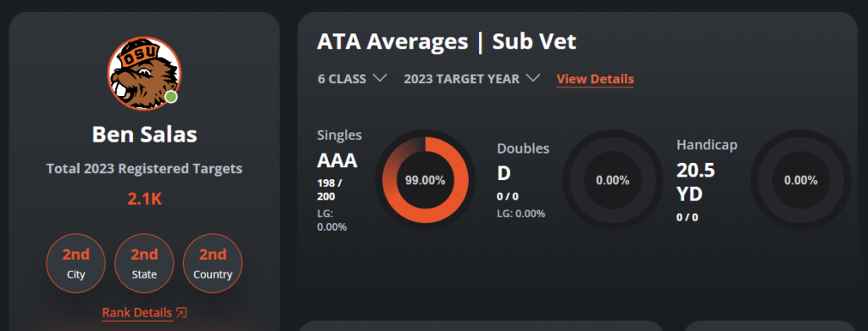Click the Handicap 0.00% ring chart
Screen dimensions: 868x331
coord(800,180)
